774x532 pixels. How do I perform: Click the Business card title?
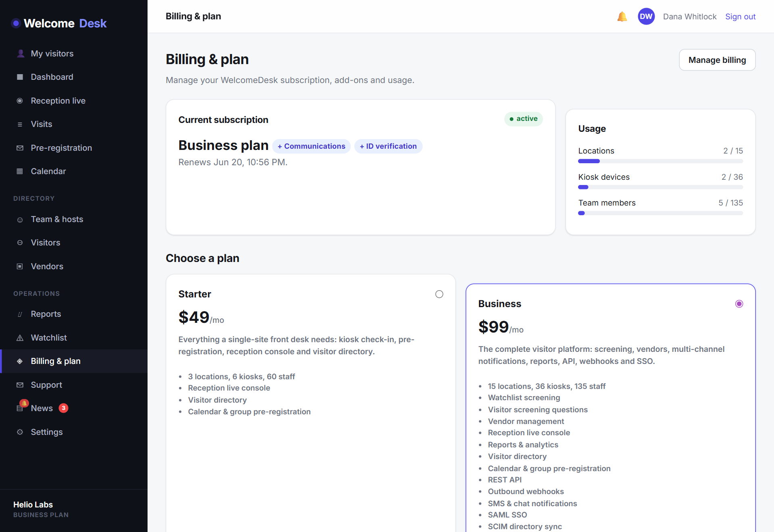click(499, 304)
